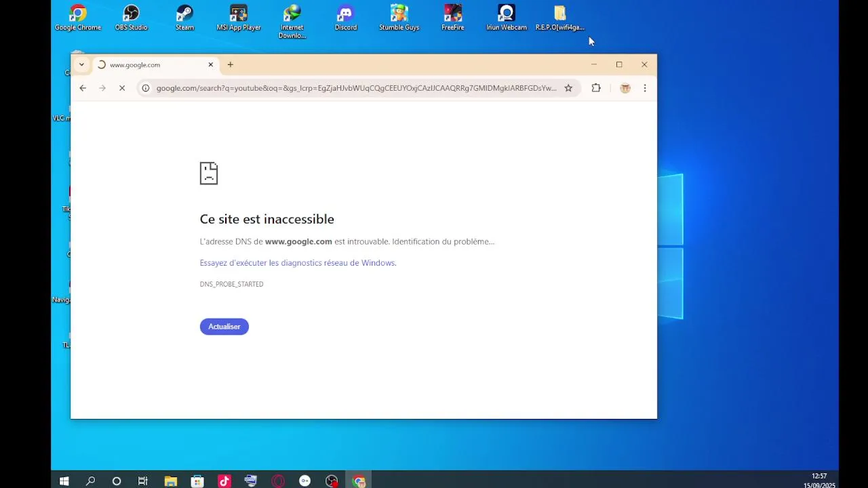Select the www.google.com tab
The image size is (868, 488).
tap(155, 65)
